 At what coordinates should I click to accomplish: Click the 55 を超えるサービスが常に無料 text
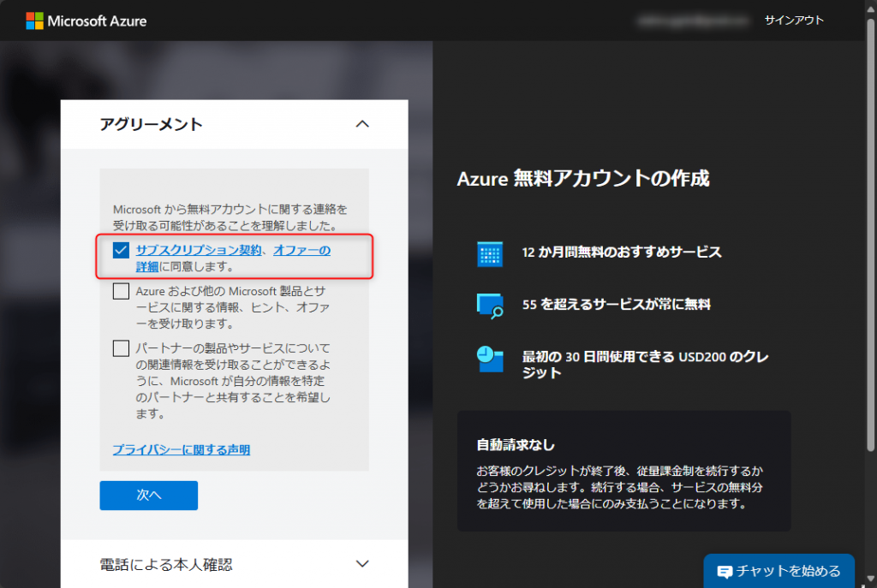617,304
